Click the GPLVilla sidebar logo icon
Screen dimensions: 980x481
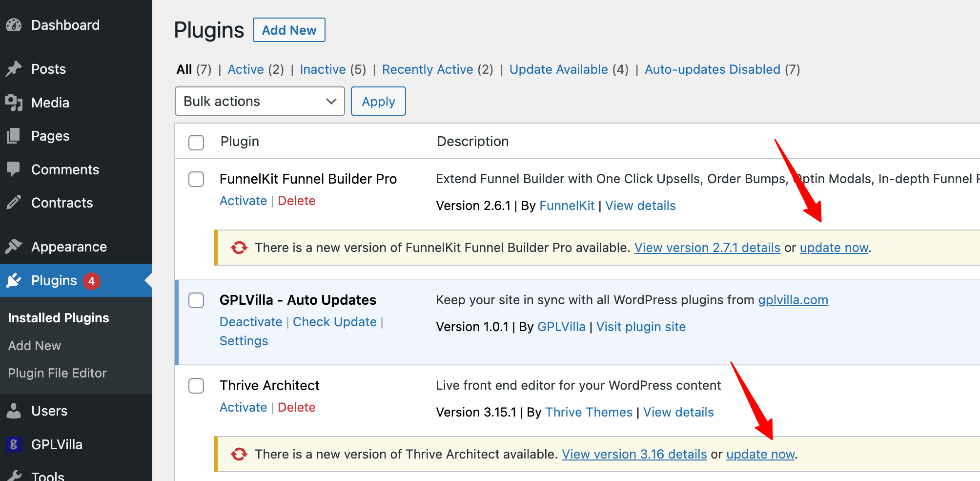click(14, 444)
